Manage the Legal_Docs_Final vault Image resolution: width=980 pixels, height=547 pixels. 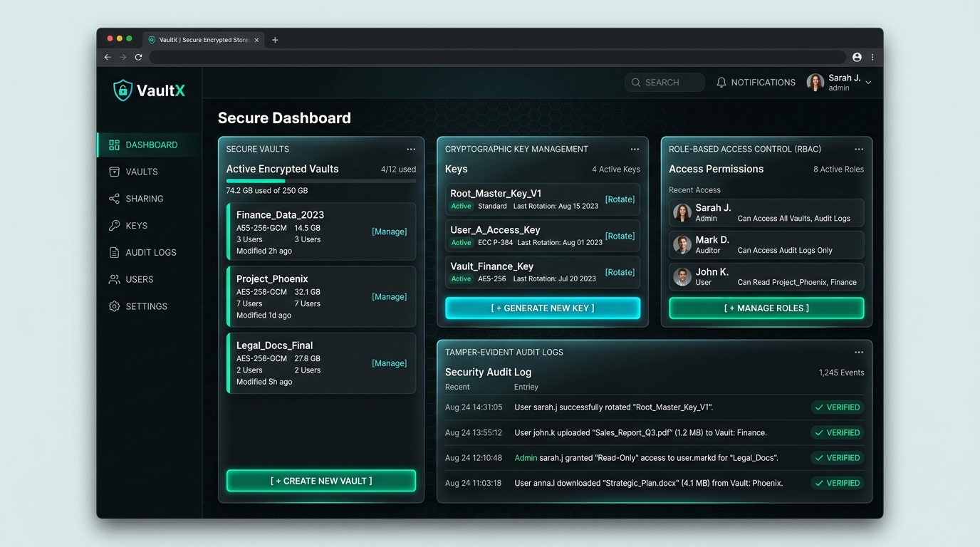point(390,363)
